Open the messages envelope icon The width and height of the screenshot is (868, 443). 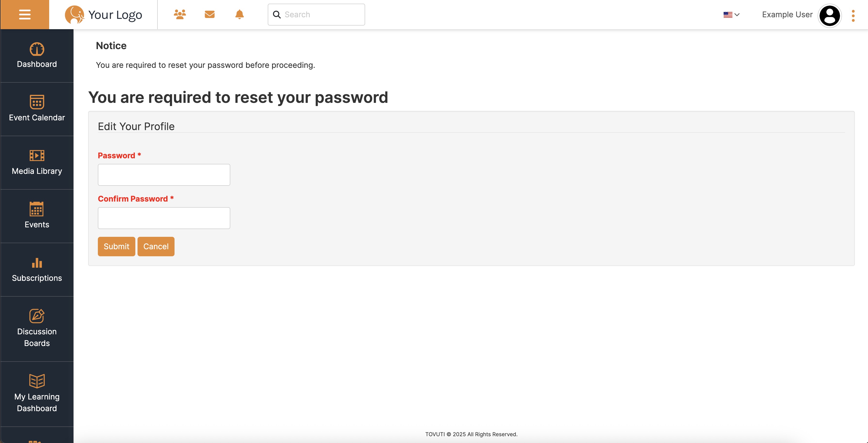coord(209,15)
